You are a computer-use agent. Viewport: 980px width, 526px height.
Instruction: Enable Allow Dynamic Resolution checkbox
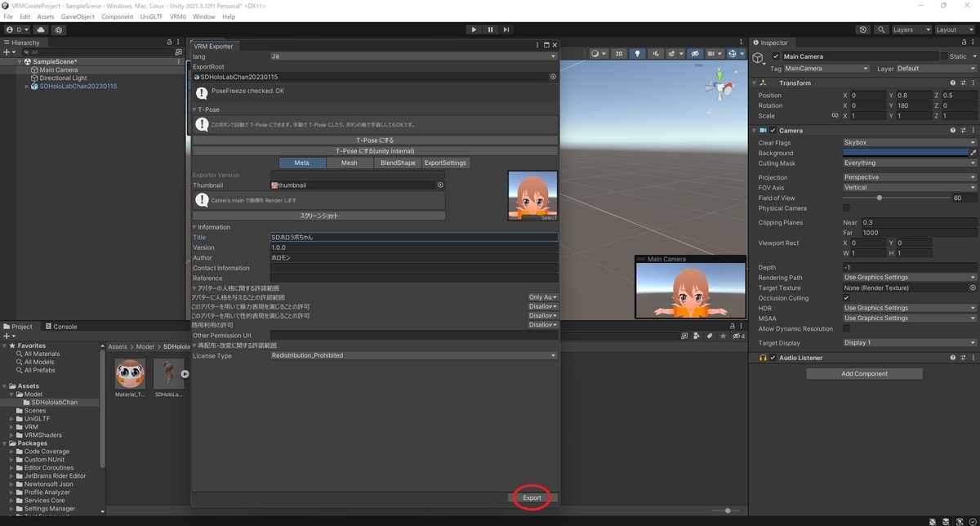click(x=846, y=328)
